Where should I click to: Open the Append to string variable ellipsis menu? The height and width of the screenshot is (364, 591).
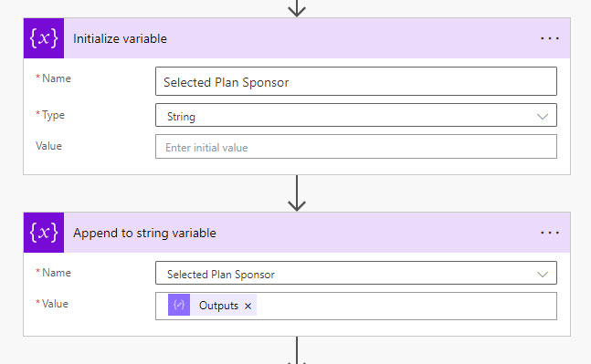click(550, 233)
